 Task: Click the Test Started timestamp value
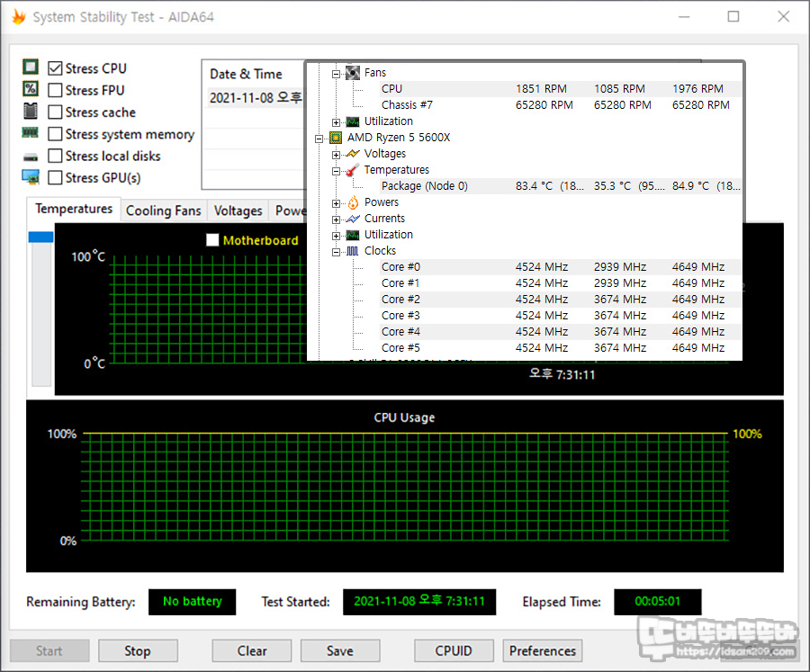click(x=419, y=602)
